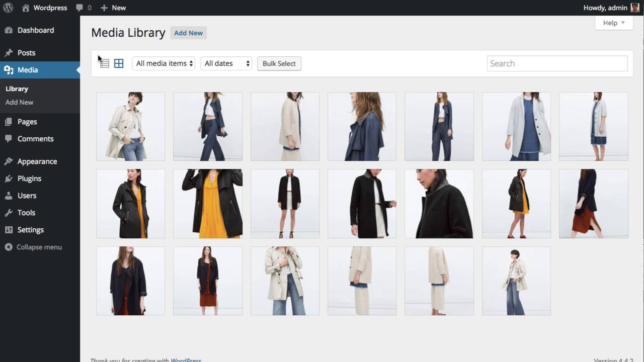Switch to list view icon

tap(104, 63)
